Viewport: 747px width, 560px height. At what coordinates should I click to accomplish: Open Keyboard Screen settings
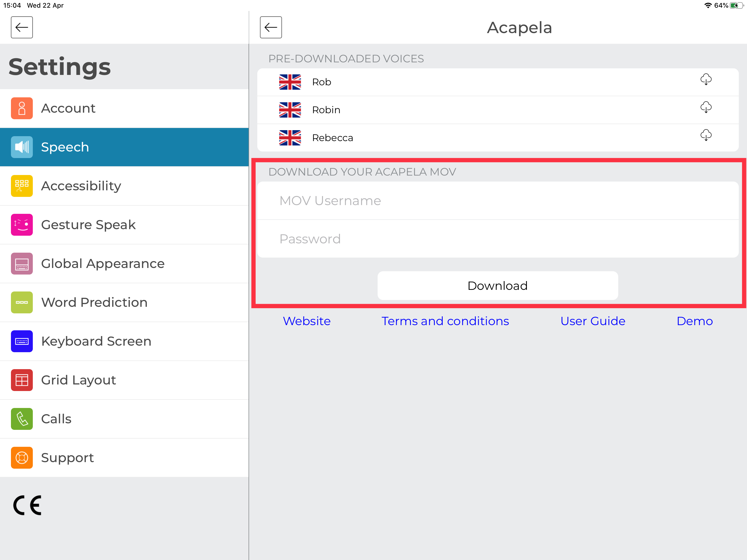click(124, 342)
